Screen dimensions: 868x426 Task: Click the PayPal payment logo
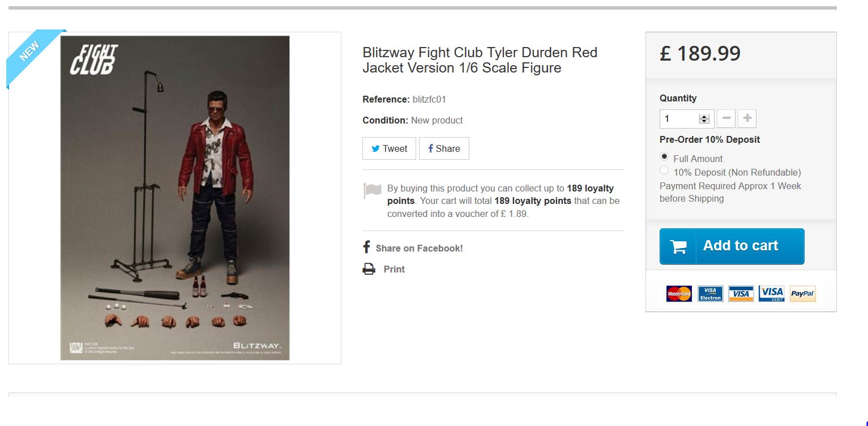coord(802,293)
